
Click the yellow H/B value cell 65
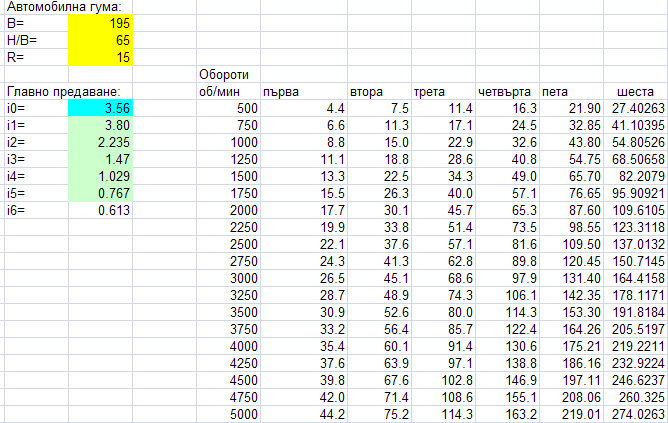click(99, 41)
